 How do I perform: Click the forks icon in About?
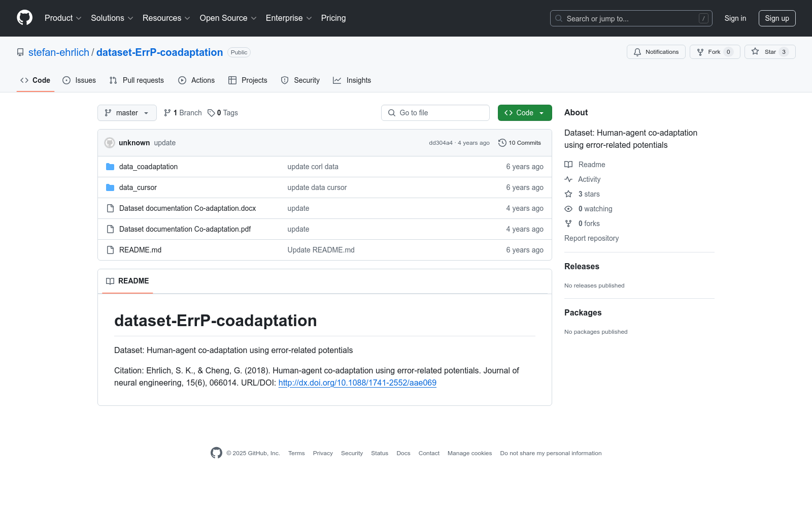pos(568,224)
